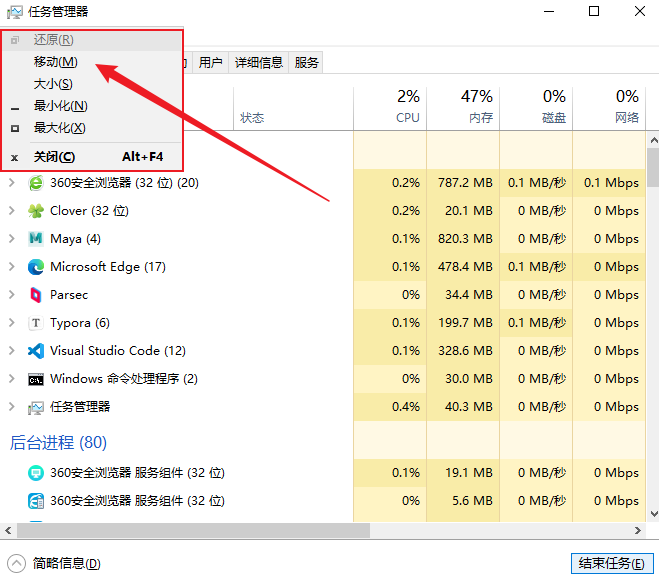Viewport: 659px width, 587px height.
Task: Click the vertical scrollbar up arrow
Action: [x=654, y=140]
